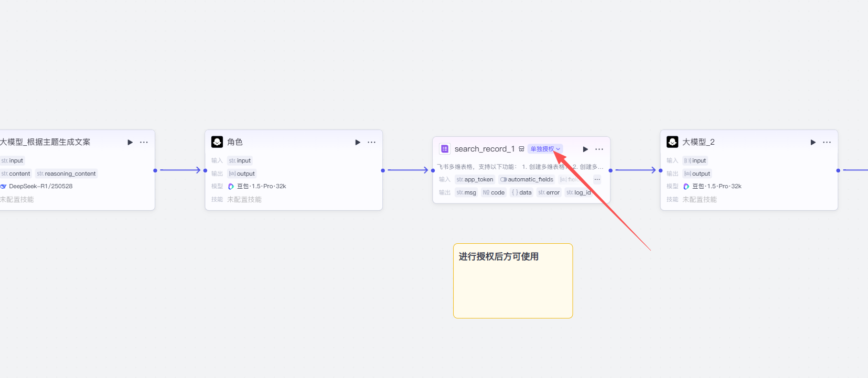Expand the 单独授权 authorization dropdown

pos(545,149)
